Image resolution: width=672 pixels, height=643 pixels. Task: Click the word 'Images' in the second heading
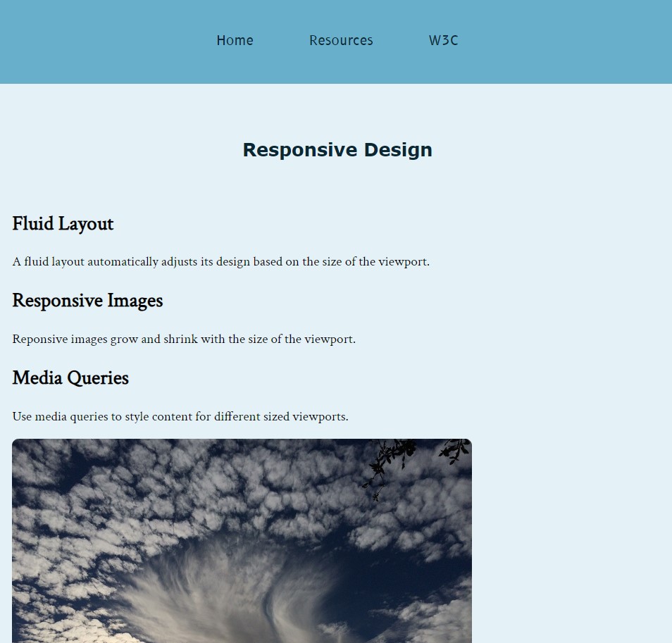[x=136, y=301]
